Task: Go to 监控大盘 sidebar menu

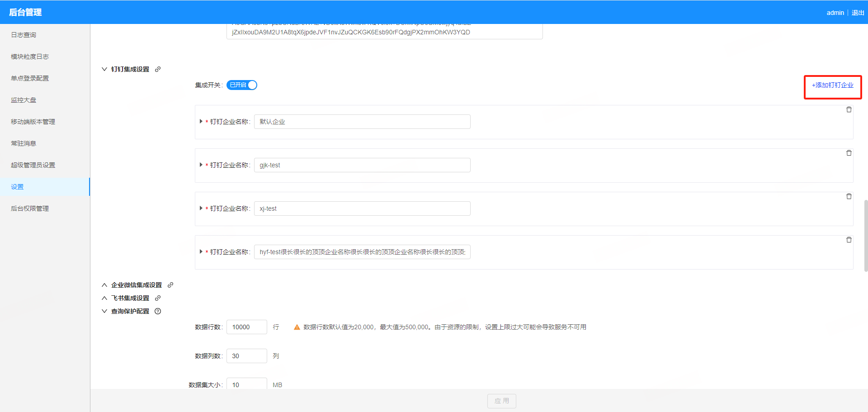Action: (x=24, y=100)
